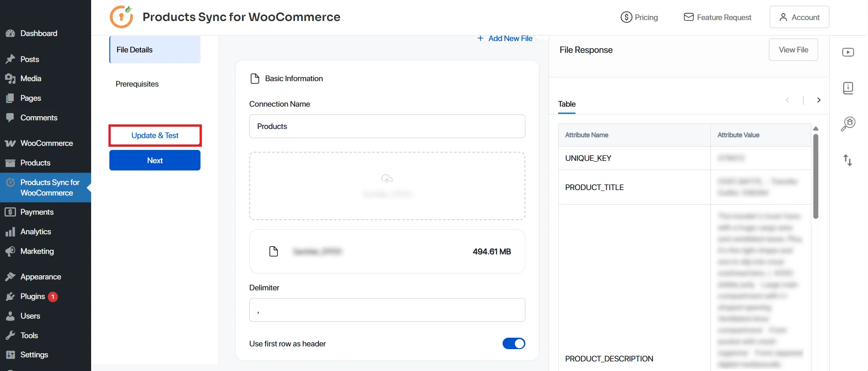
Task: Click the Attribute Value column header
Action: (x=761, y=135)
